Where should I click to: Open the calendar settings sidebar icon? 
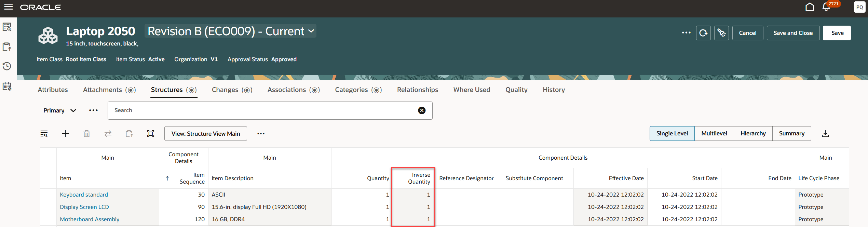coord(7,86)
